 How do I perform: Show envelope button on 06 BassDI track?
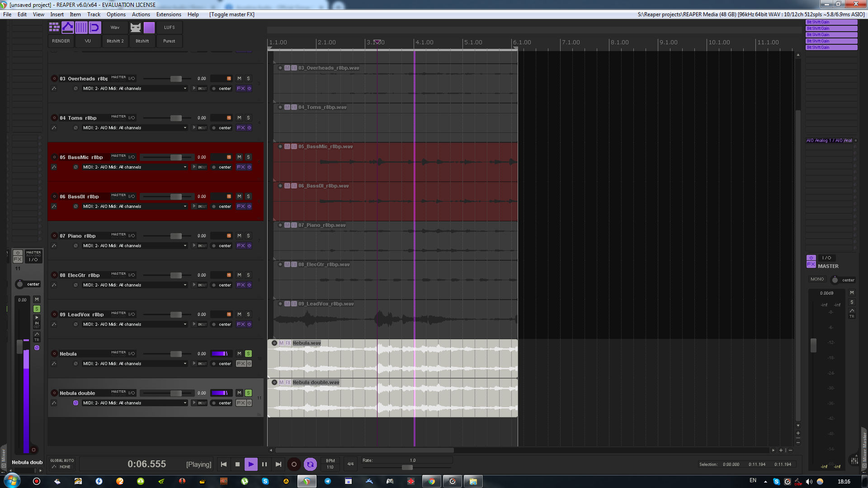click(54, 206)
